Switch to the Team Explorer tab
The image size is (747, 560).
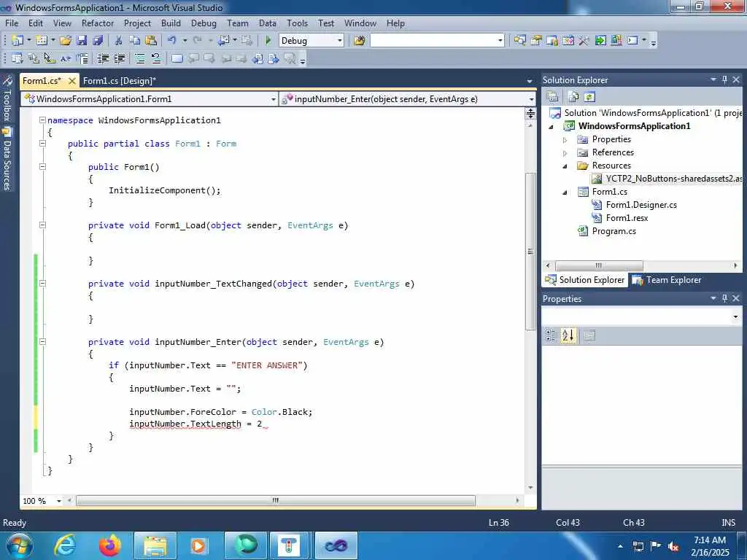667,280
